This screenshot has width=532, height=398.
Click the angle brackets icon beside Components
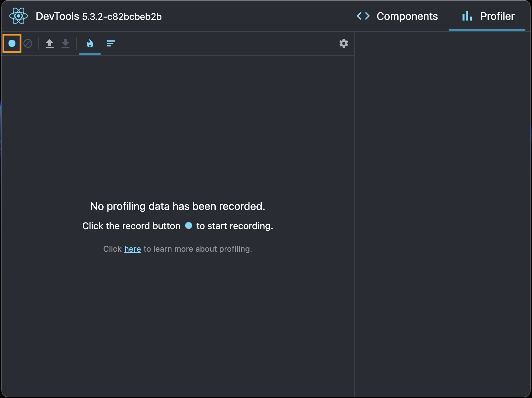pos(363,16)
